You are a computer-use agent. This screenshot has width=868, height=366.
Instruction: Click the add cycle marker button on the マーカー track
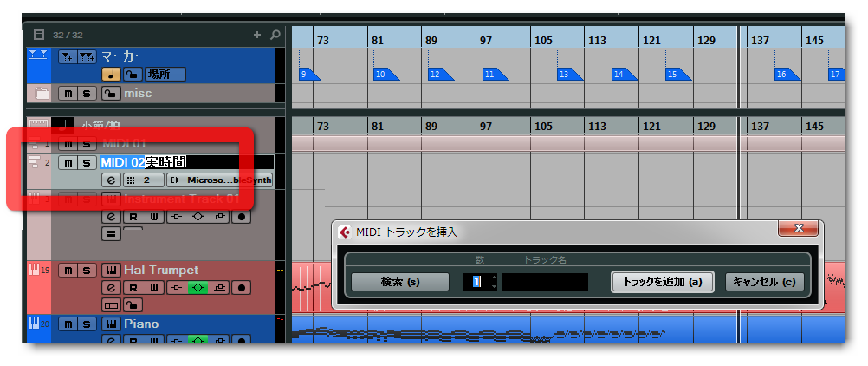click(x=87, y=56)
